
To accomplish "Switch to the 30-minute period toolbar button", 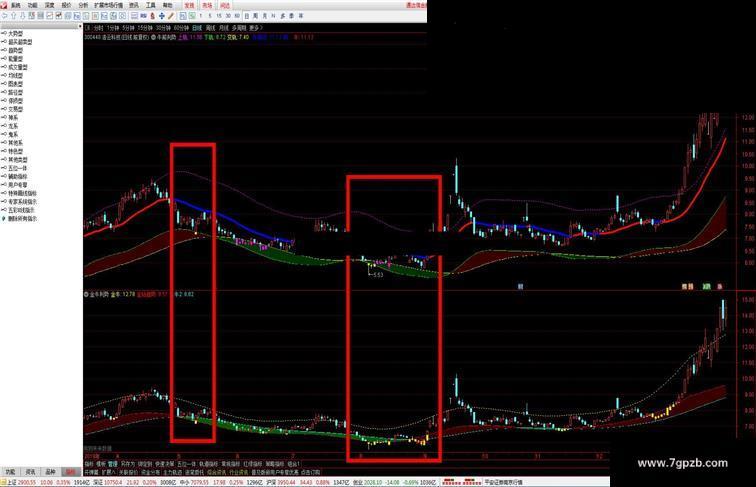I will coord(228,16).
